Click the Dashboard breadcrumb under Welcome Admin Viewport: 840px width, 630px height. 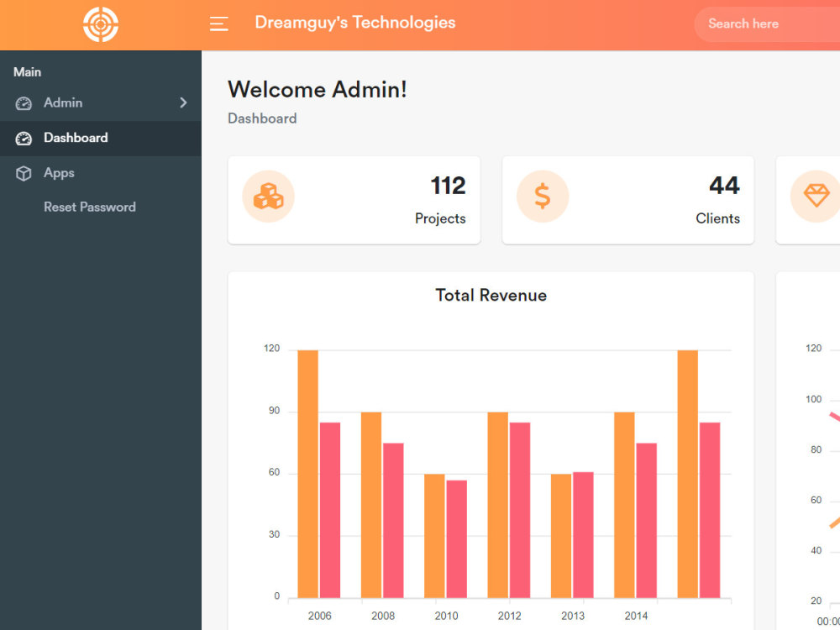coord(262,118)
